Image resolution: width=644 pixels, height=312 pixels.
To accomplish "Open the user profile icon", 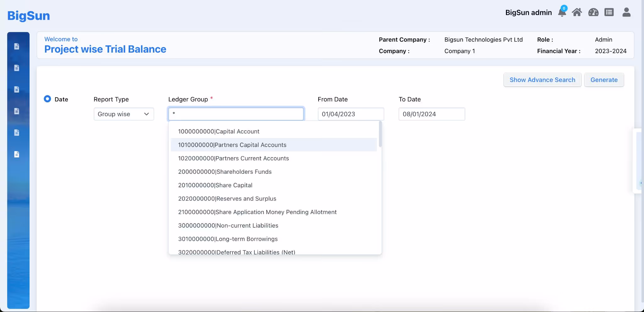I will [626, 12].
